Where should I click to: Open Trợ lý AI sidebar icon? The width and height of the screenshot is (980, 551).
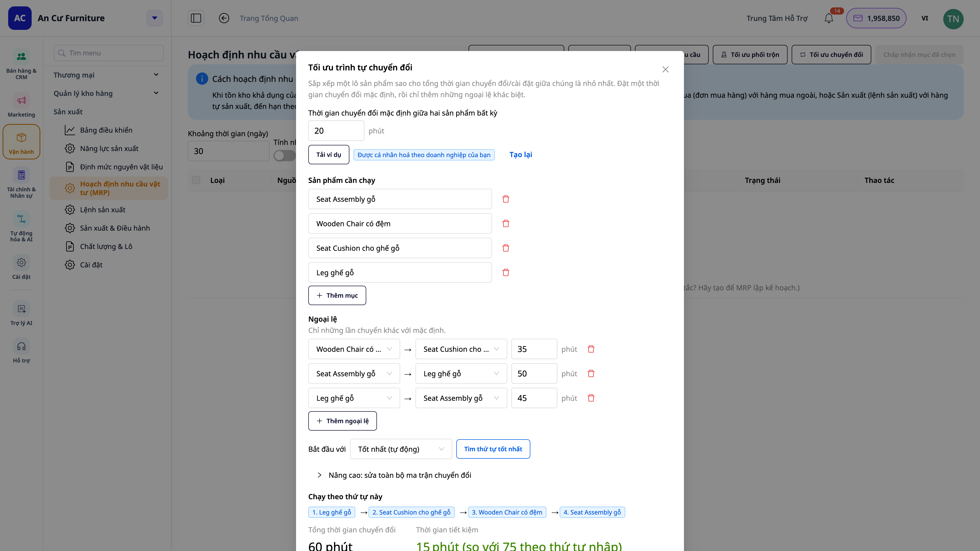(x=21, y=313)
